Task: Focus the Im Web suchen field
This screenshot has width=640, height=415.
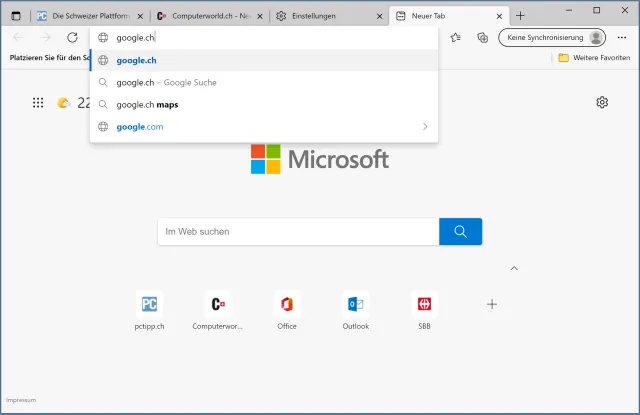Action: click(298, 231)
